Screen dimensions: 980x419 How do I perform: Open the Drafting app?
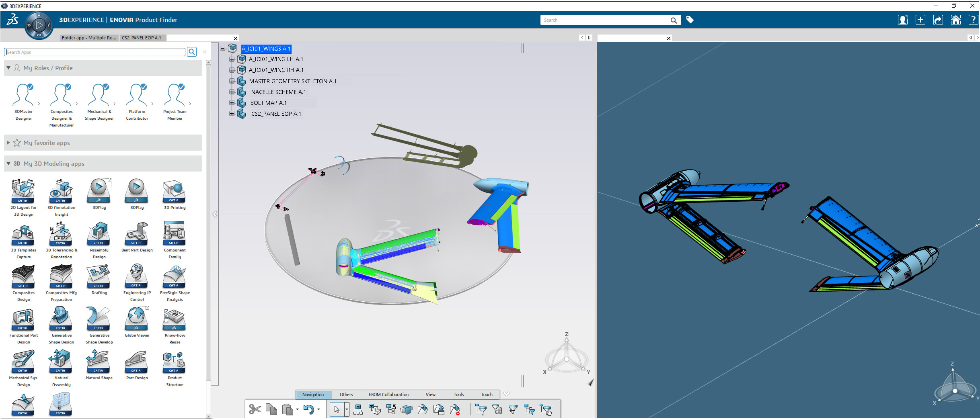pyautogui.click(x=99, y=280)
